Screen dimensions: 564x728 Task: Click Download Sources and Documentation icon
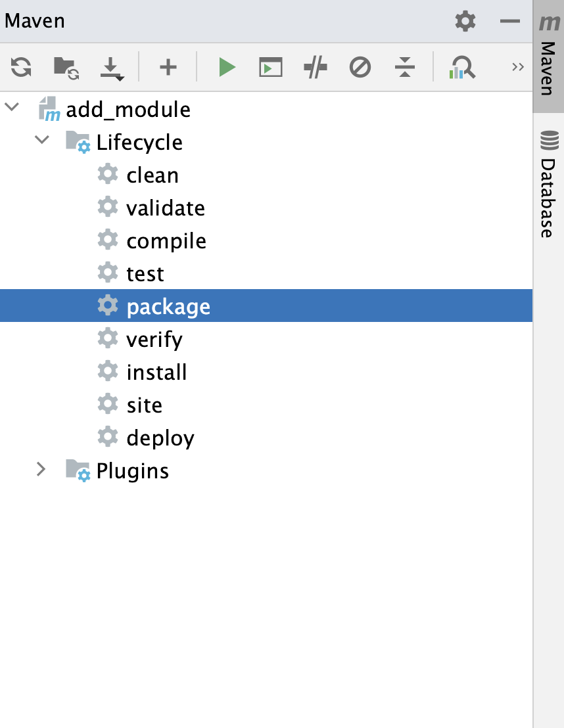112,69
